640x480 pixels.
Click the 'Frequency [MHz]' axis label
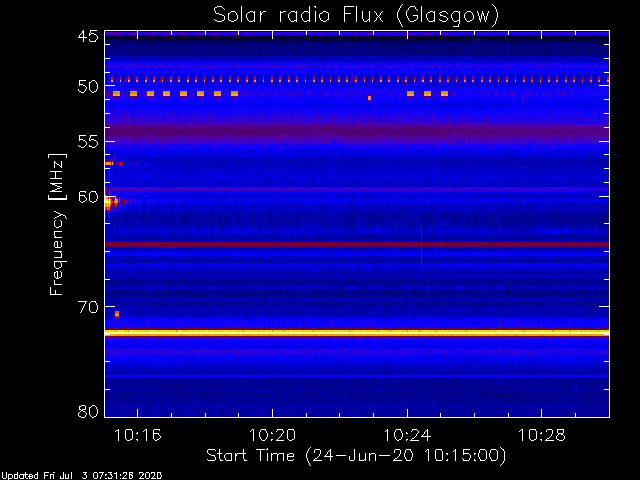(x=57, y=224)
